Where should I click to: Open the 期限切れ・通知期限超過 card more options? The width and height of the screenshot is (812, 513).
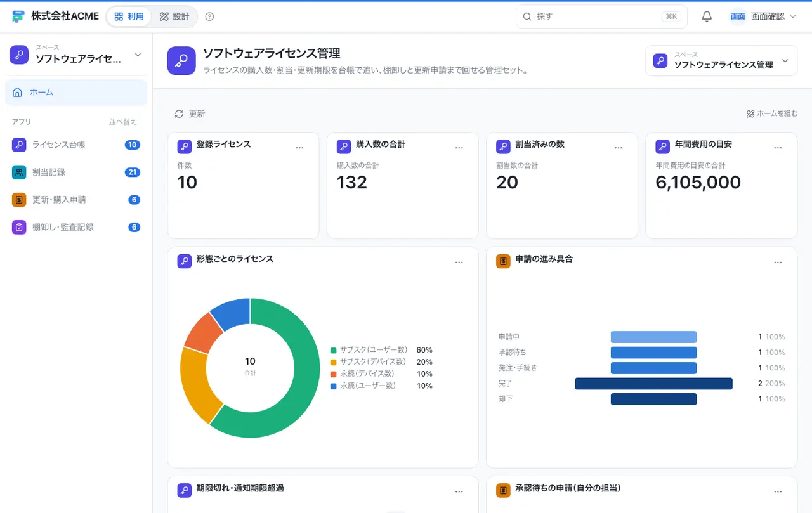coord(459,491)
